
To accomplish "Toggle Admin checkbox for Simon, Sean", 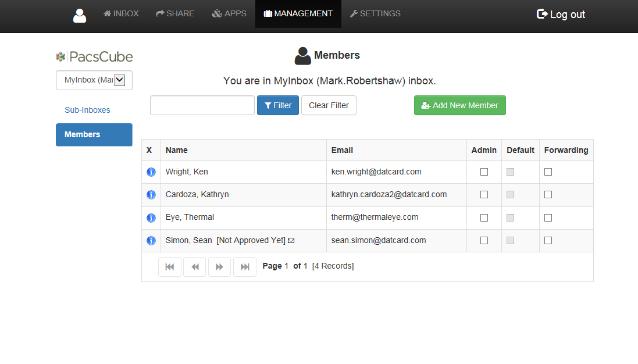I will coord(484,241).
